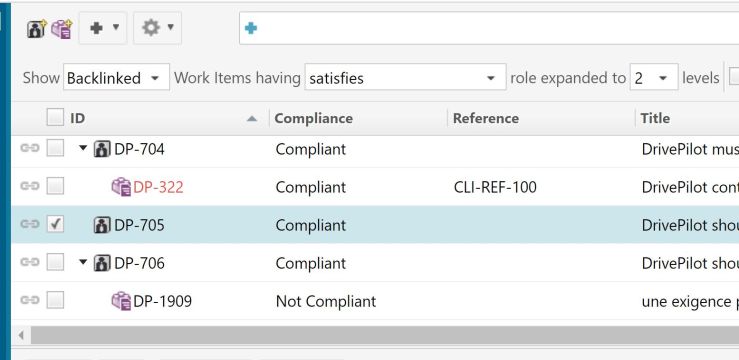
Task: Open the plus add-item dropdown button
Action: tap(103, 28)
